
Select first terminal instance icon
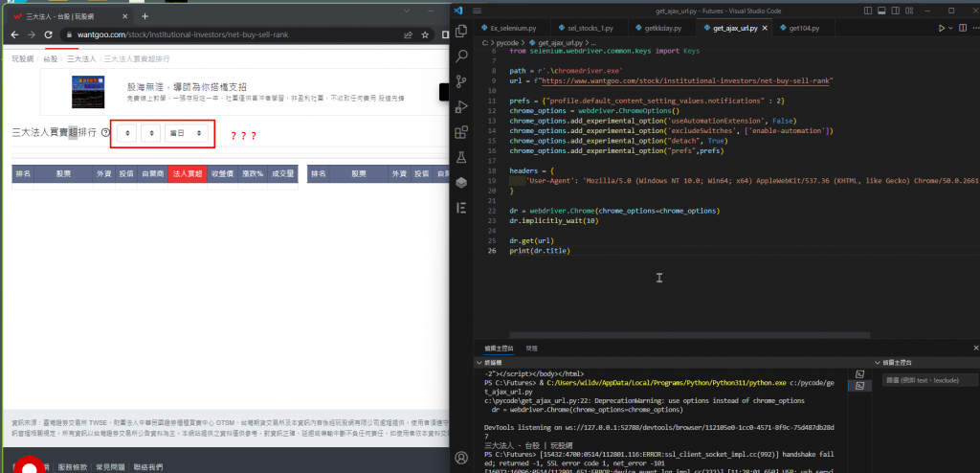pos(859,373)
